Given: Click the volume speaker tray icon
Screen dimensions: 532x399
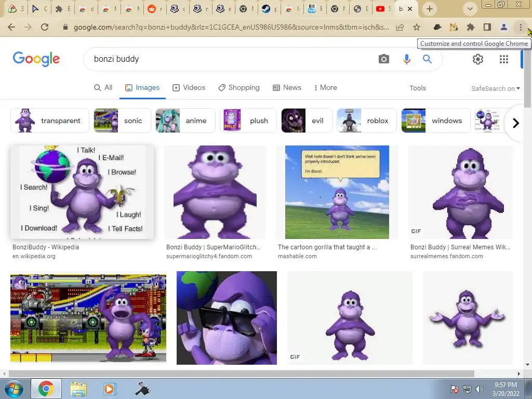Looking at the screenshot, I should (480, 389).
